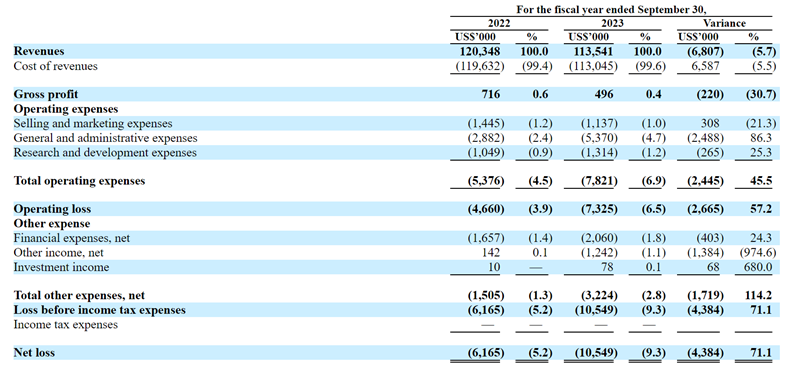Click the Revenues row label
Screen dimensions: 794x377
click(x=39, y=51)
